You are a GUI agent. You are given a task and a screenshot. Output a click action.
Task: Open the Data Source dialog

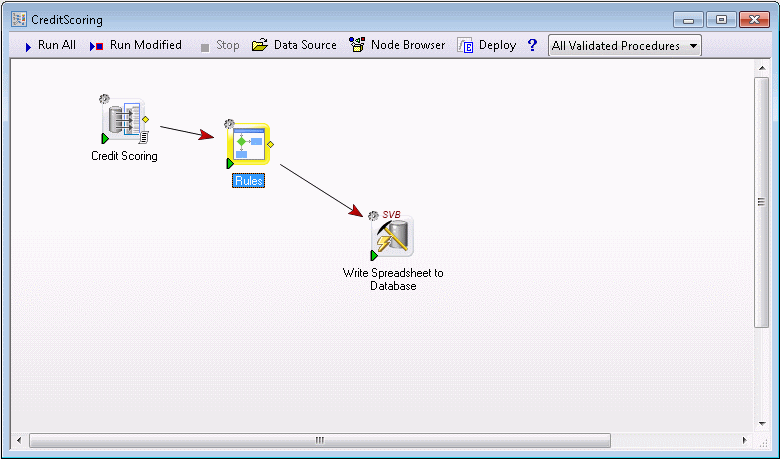point(294,45)
